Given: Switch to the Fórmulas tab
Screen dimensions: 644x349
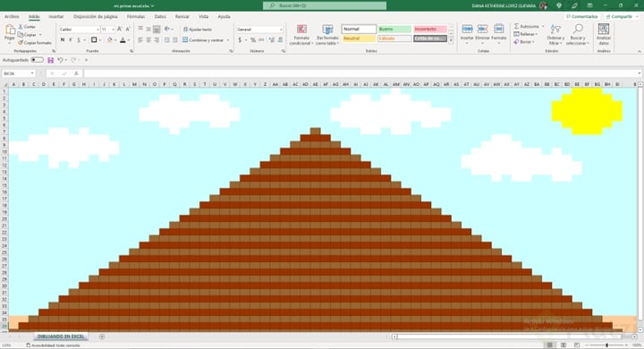Looking at the screenshot, I should tap(136, 16).
